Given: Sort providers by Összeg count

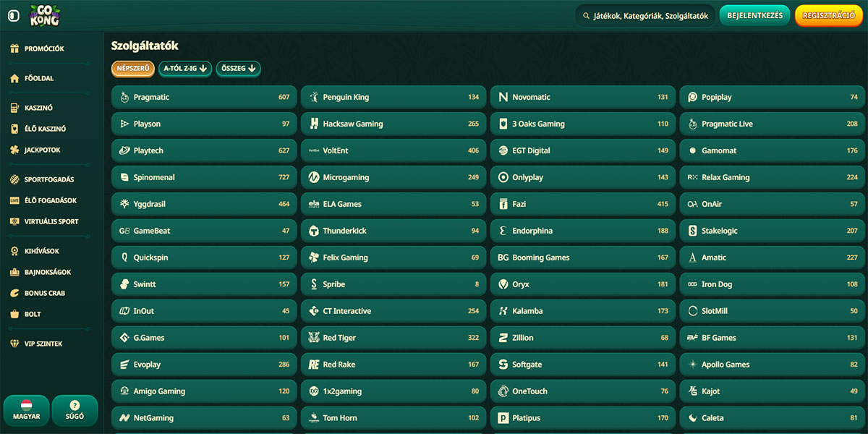Looking at the screenshot, I should click(x=238, y=69).
